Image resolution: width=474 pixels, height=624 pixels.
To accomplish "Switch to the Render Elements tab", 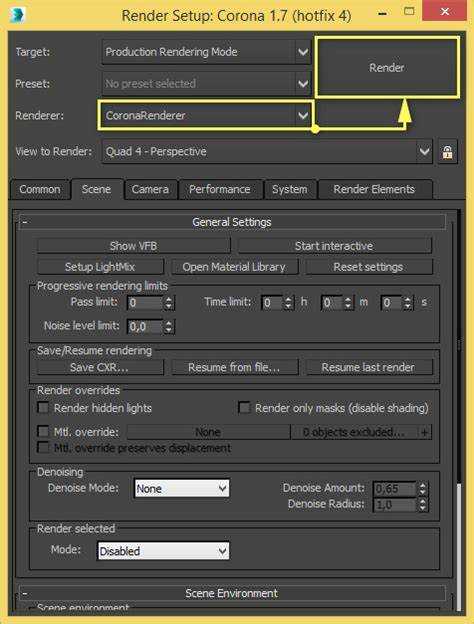I will 375,189.
